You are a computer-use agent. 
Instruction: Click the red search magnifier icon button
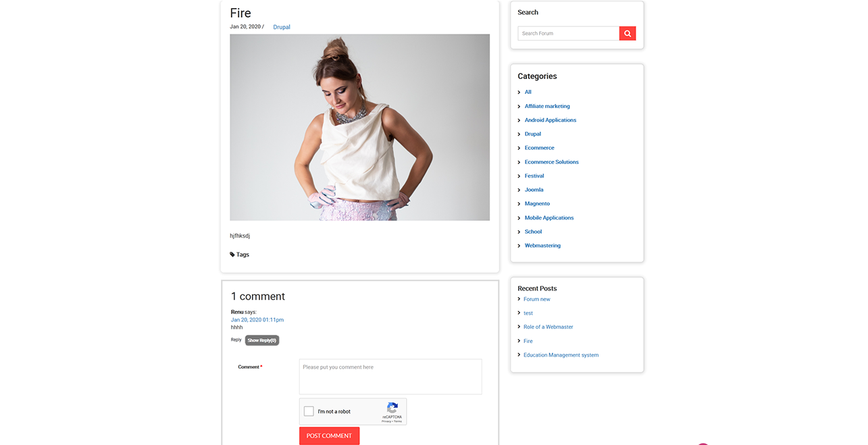[x=628, y=33]
